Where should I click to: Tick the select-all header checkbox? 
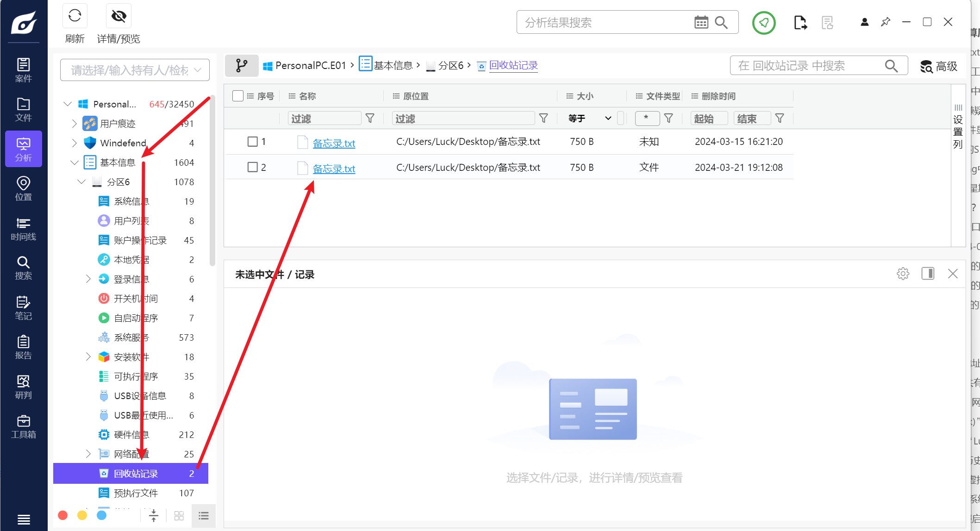[x=238, y=96]
